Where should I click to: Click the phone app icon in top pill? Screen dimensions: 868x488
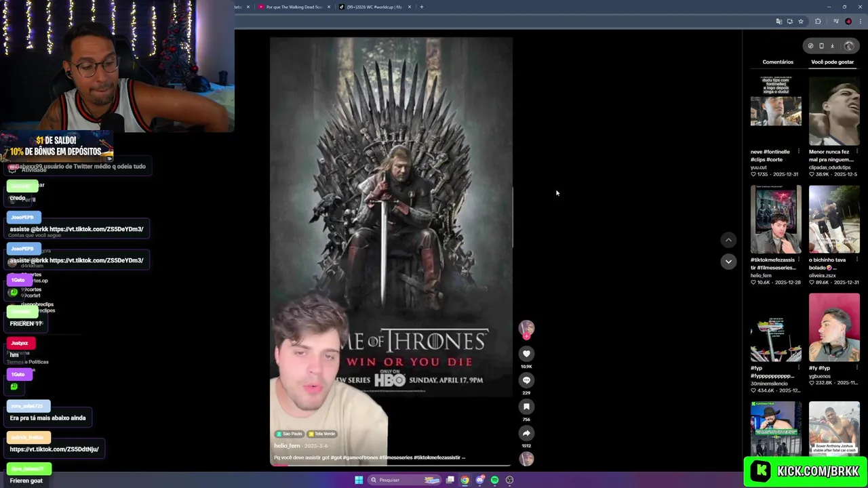click(821, 46)
